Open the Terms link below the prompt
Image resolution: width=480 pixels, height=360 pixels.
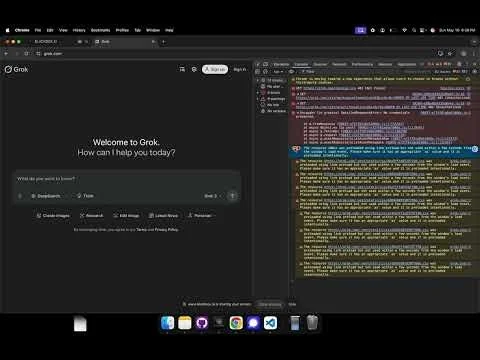tap(141, 230)
